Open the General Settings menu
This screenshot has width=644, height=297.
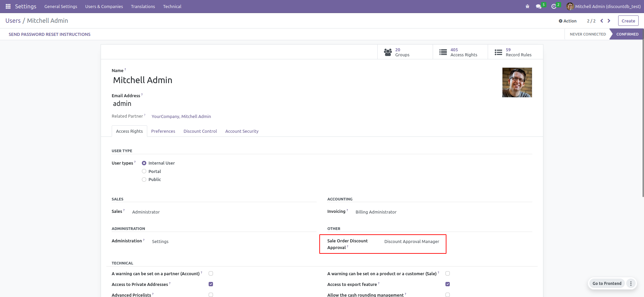coord(61,6)
